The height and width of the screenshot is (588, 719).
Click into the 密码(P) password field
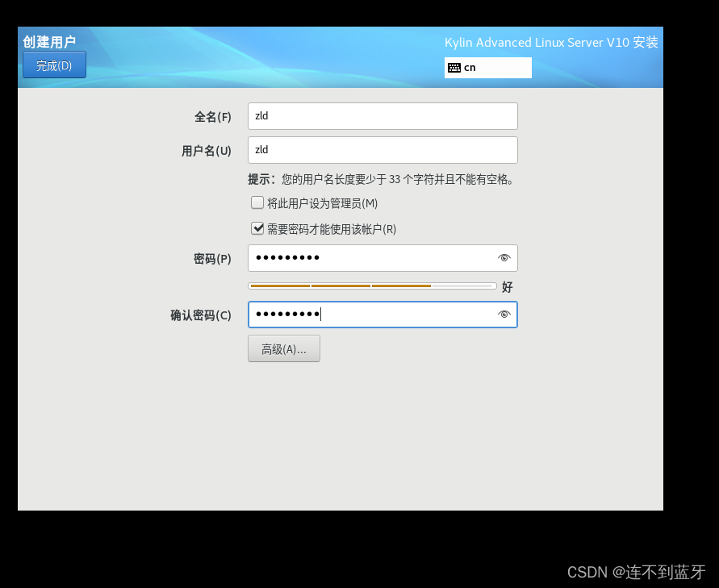(x=382, y=258)
